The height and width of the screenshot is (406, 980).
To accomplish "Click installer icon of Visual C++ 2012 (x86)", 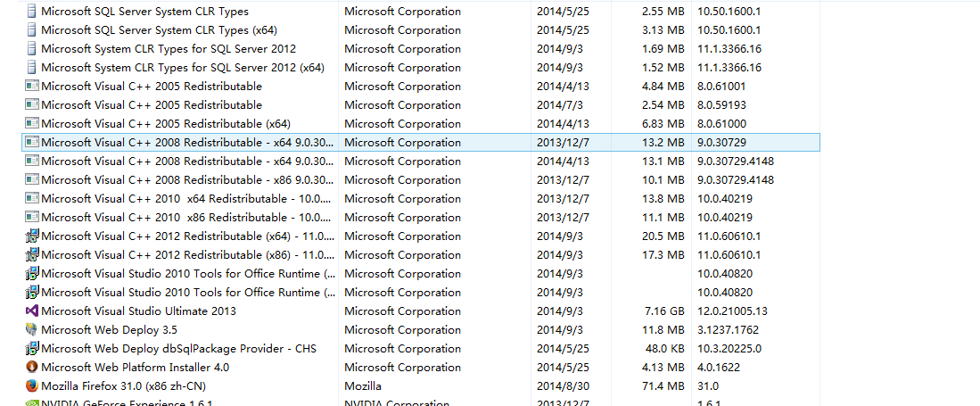I will (32, 255).
